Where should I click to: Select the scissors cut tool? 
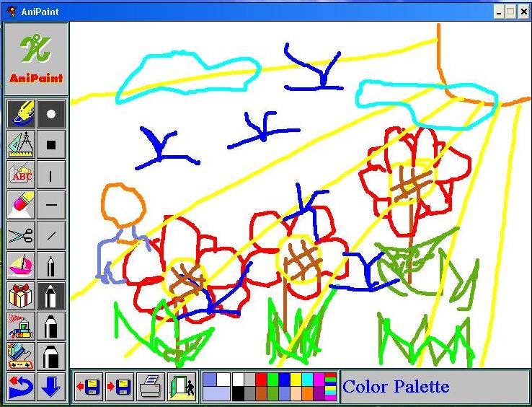pyautogui.click(x=21, y=235)
